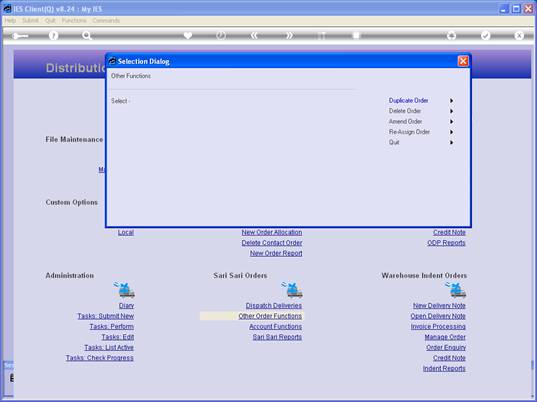Click the double-left rewind toolbar icon
This screenshot has width=537, height=402.
[x=254, y=35]
